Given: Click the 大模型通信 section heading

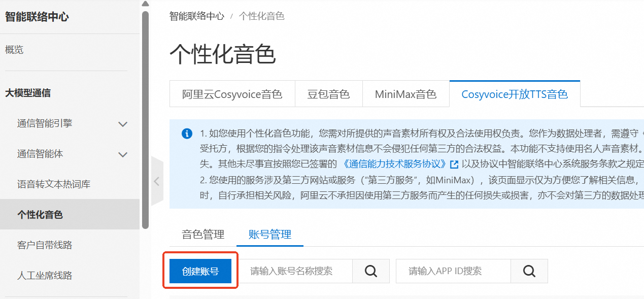Looking at the screenshot, I should coord(28,93).
